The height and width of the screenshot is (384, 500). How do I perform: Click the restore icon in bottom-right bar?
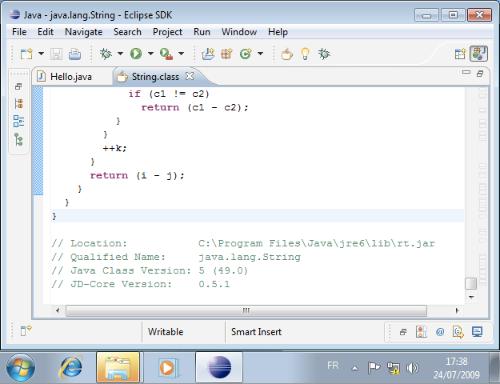[x=403, y=332]
